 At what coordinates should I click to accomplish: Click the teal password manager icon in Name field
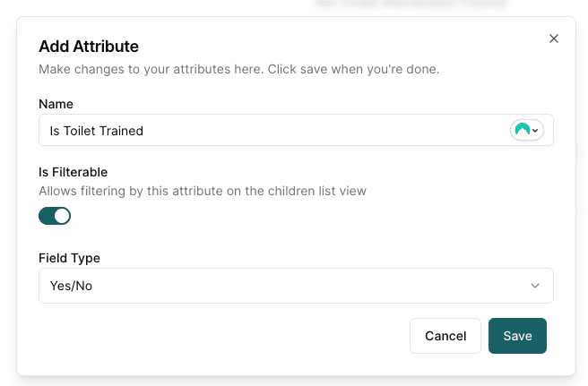point(522,130)
